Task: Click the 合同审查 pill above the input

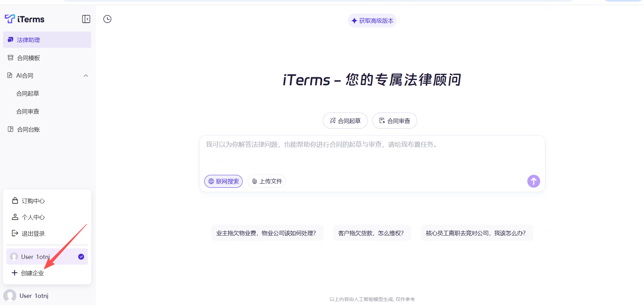Action: tap(395, 121)
